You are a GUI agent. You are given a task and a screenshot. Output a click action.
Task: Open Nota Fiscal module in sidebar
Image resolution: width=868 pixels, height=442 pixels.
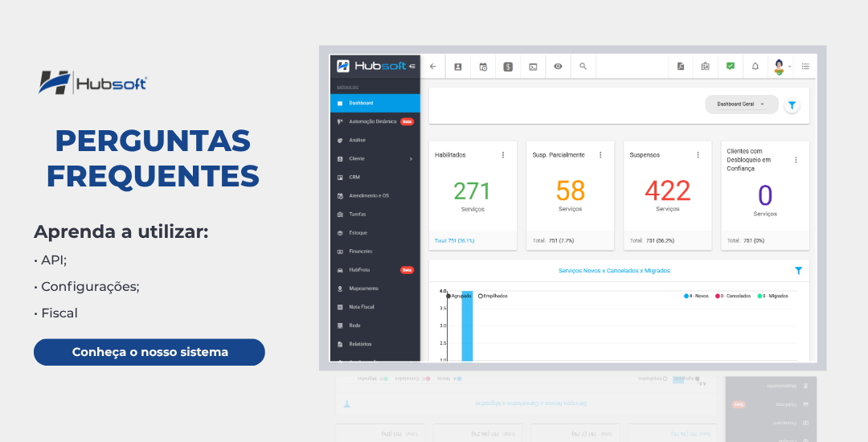[x=375, y=307]
